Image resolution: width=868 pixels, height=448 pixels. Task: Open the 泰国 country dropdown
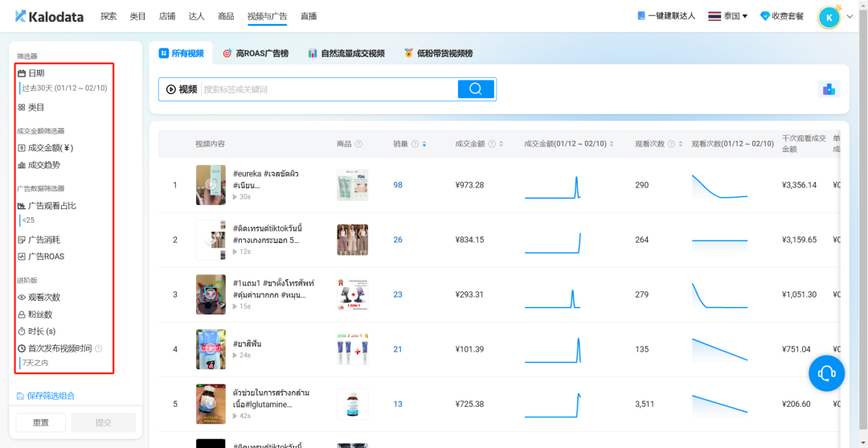(728, 17)
